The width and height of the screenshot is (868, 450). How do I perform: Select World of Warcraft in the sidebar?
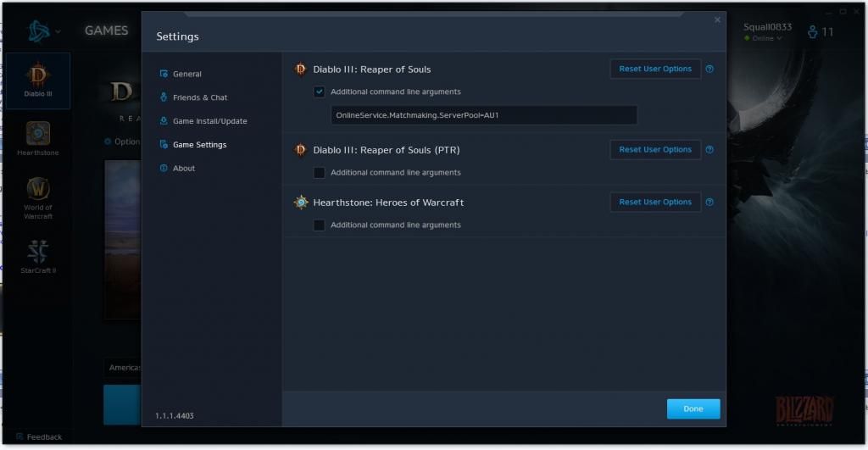37,198
